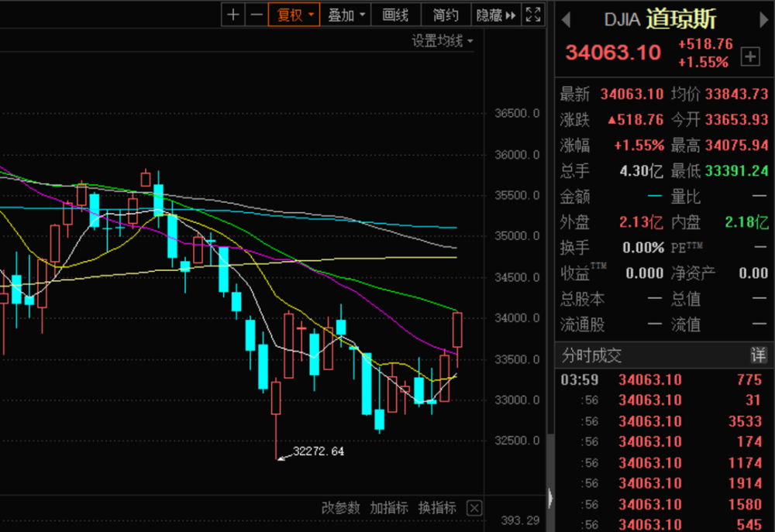Click the 36000.0 price axis label
Screen dimensions: 775x532
(x=517, y=155)
